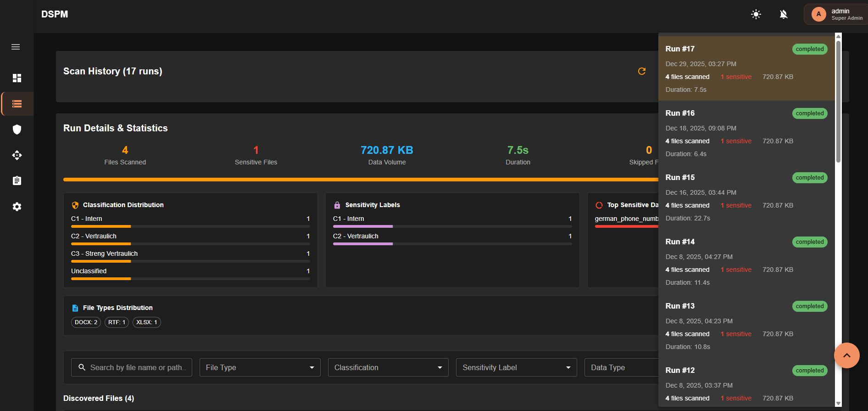
Task: Refresh the scan history
Action: click(x=642, y=71)
